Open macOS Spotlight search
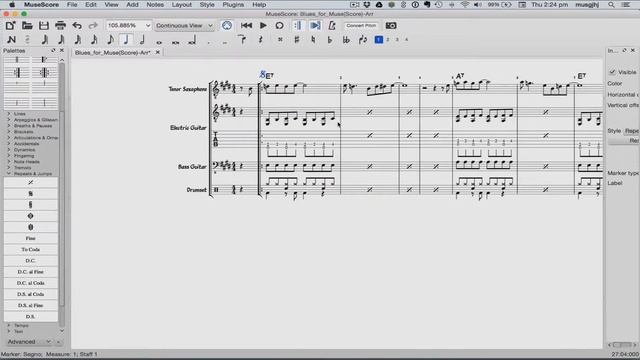Screen dimensions: 640x360 tap(611, 5)
